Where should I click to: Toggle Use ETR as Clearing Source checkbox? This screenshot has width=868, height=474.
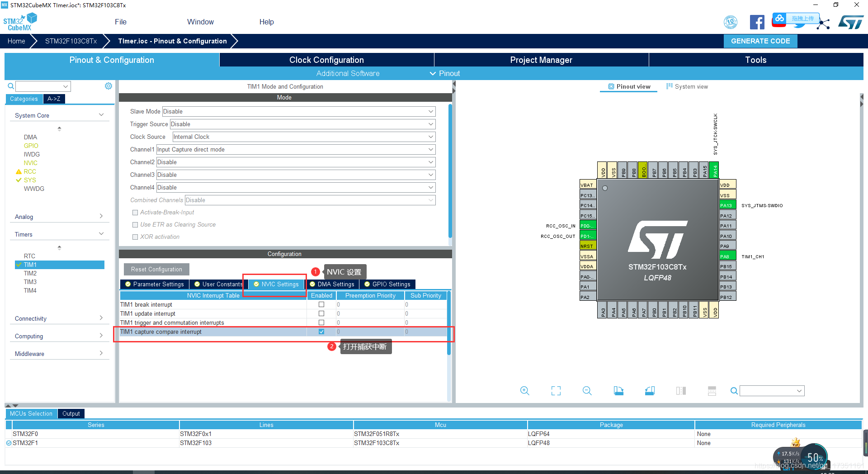click(135, 225)
